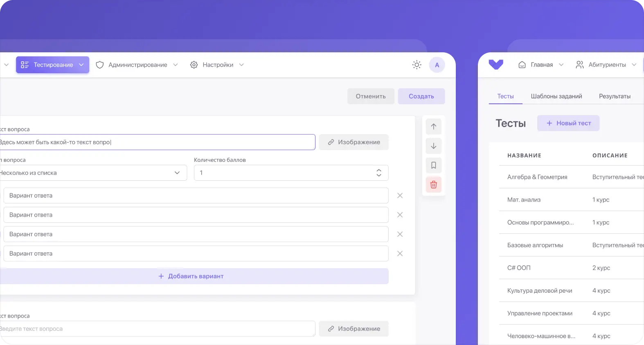
Task: Open the user avatar "A"
Action: tap(437, 65)
